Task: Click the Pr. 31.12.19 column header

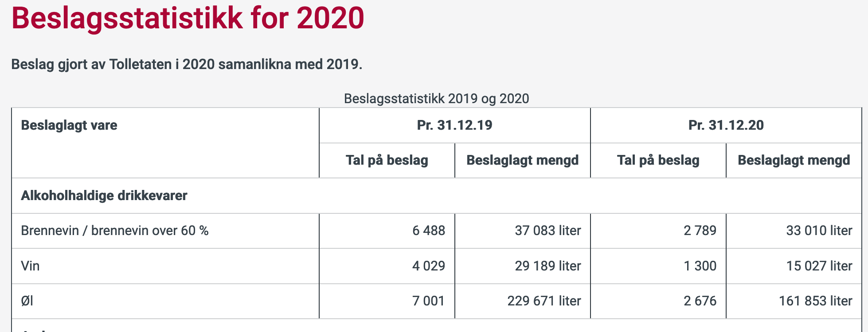Action: point(454,125)
